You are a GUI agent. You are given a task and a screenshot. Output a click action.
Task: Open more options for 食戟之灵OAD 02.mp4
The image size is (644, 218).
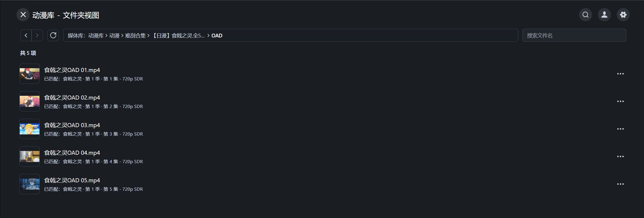(620, 101)
